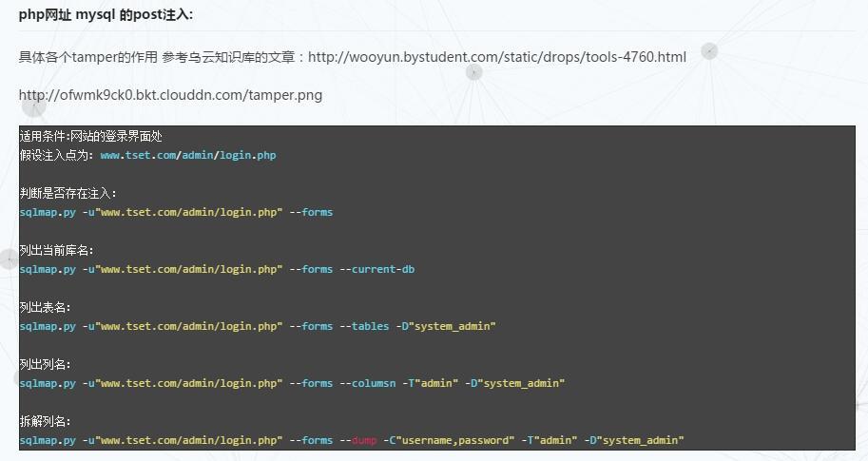Click the label '列出列名:'
868x461 pixels.
click(45, 364)
